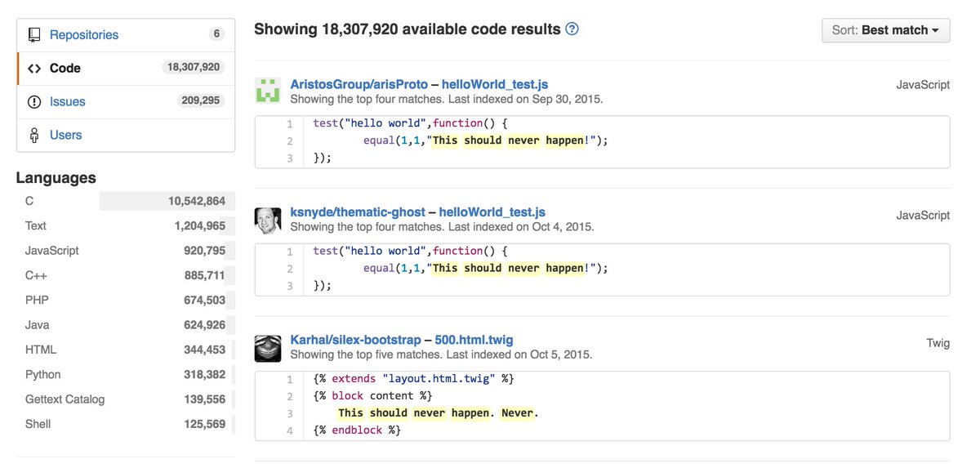Open Karhal/silex-bootstrap repository link
Image resolution: width=980 pixels, height=468 pixels.
(355, 340)
